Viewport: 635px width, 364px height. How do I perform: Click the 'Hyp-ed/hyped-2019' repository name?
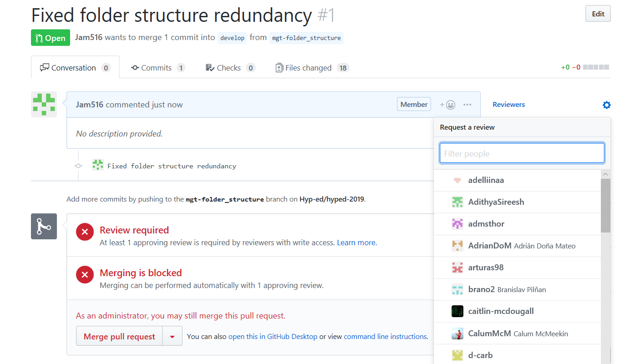332,199
